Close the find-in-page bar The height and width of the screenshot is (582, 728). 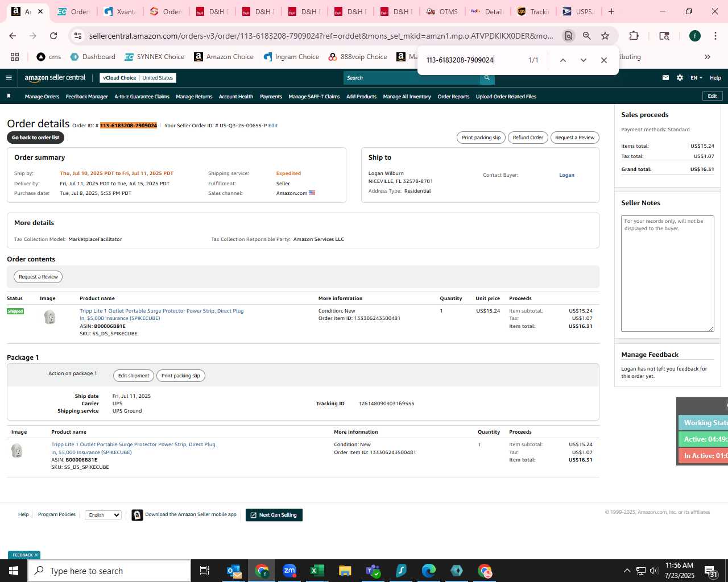pos(604,60)
